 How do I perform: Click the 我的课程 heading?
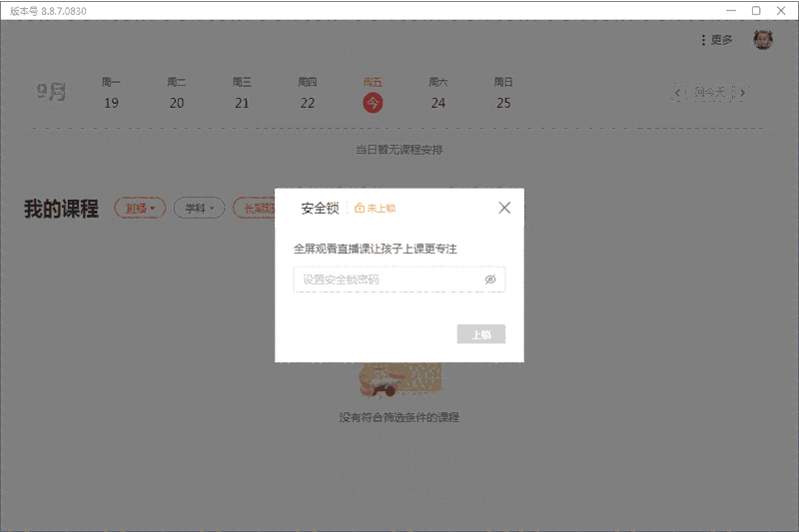point(61,209)
